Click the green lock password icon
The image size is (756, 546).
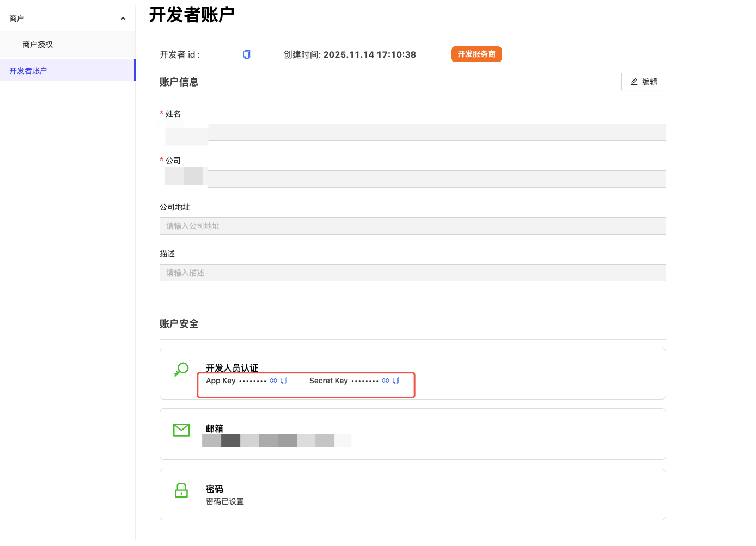(181, 490)
